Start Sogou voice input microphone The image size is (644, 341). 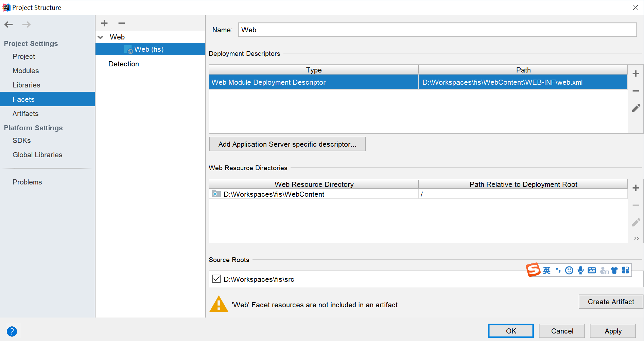pos(581,270)
